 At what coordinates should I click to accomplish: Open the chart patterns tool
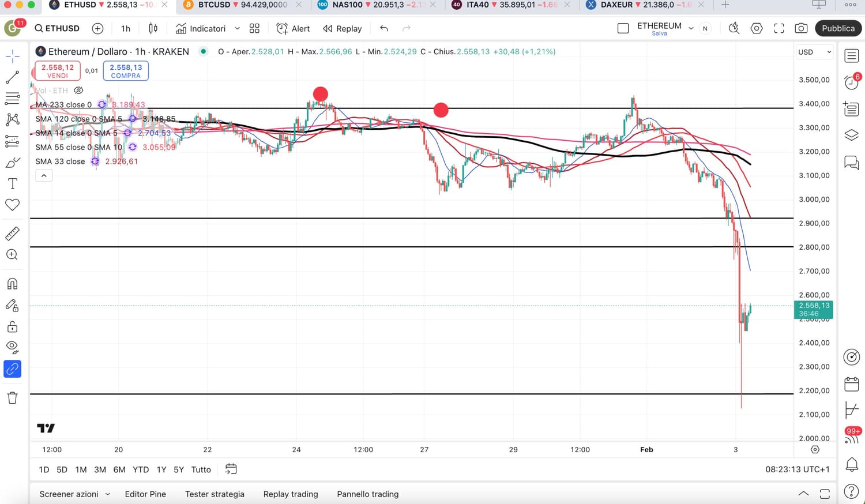pos(12,119)
